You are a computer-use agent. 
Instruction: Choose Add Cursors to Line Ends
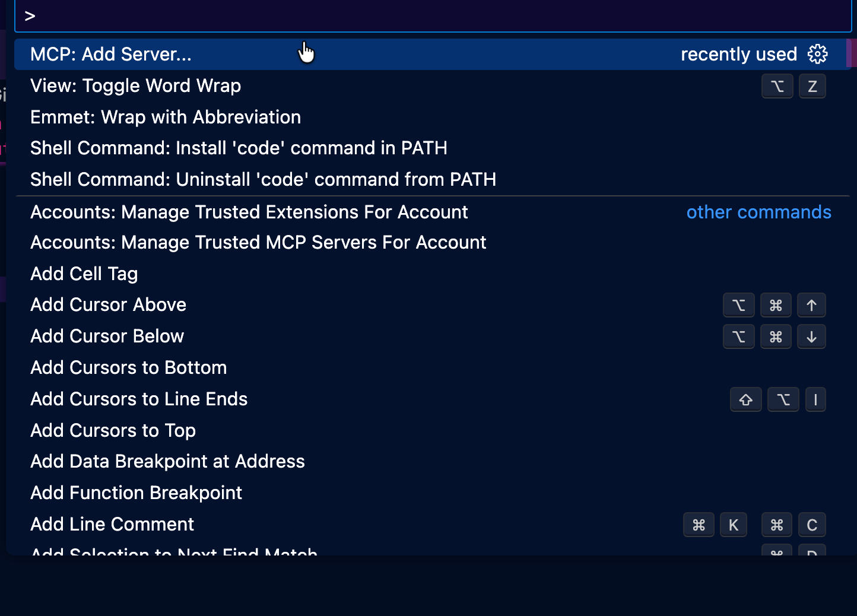click(x=139, y=399)
